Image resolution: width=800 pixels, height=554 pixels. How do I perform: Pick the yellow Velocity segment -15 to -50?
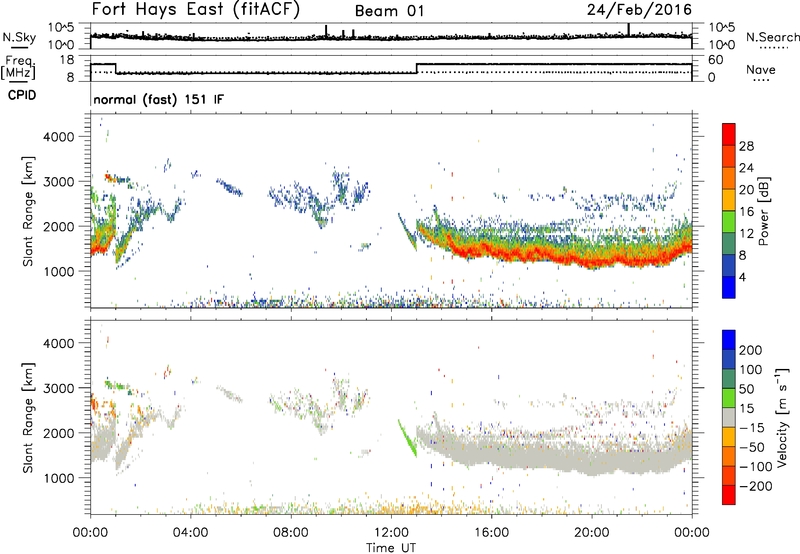729,437
